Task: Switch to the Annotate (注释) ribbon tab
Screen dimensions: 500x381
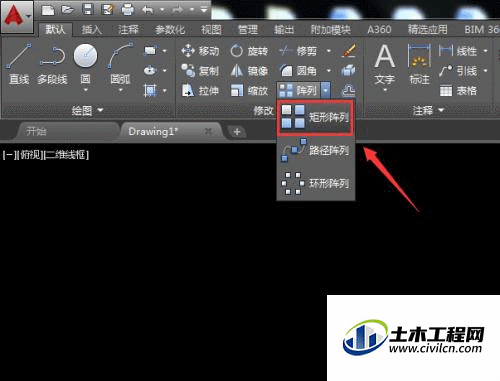Action: 128,30
